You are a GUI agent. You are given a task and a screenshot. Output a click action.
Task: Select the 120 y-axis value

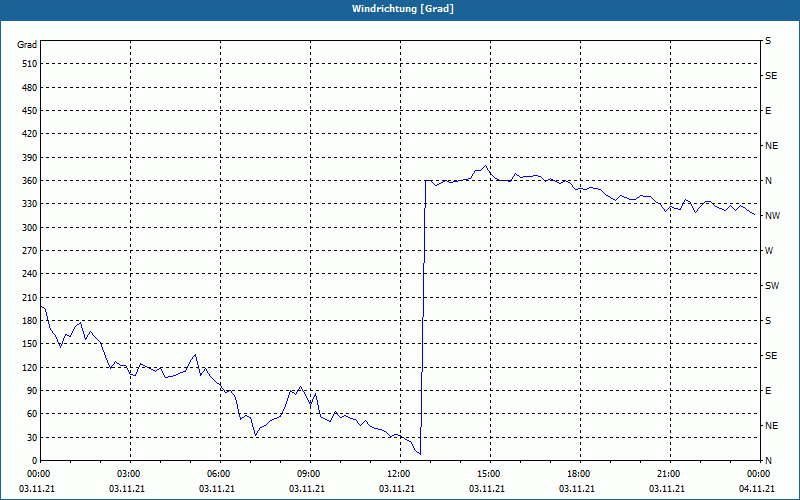point(30,367)
